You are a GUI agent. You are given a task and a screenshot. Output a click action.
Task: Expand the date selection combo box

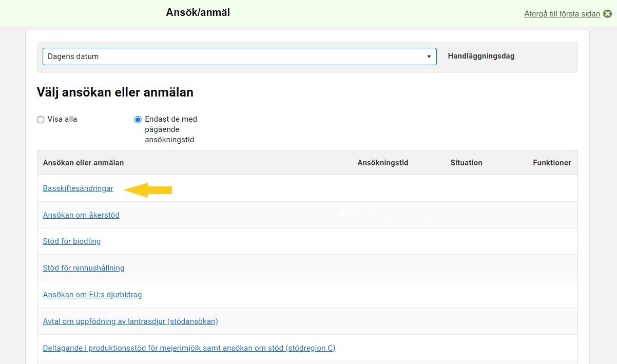click(239, 56)
